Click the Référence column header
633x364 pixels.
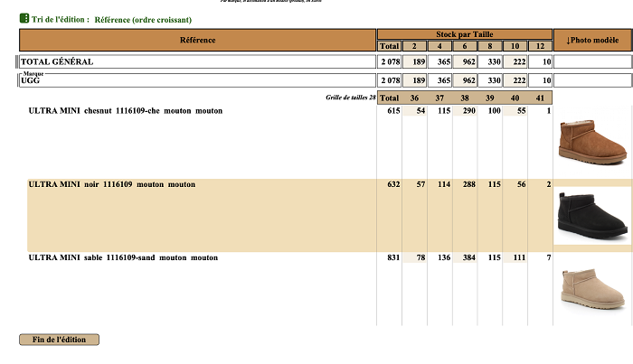197,40
